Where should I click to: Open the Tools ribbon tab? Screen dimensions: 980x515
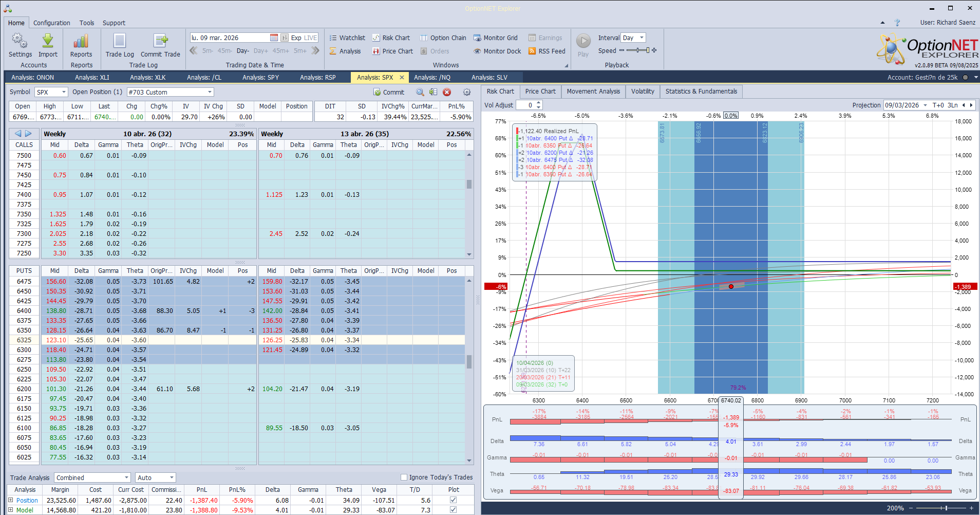87,23
